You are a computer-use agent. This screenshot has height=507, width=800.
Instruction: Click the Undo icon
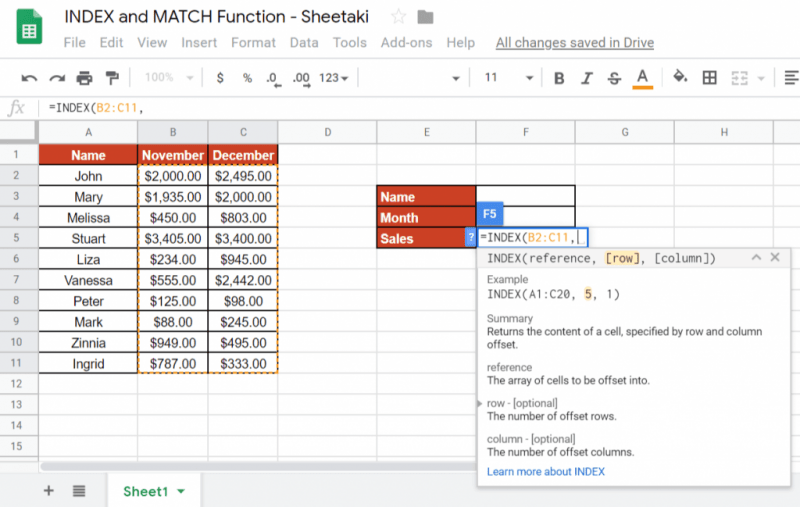29,78
